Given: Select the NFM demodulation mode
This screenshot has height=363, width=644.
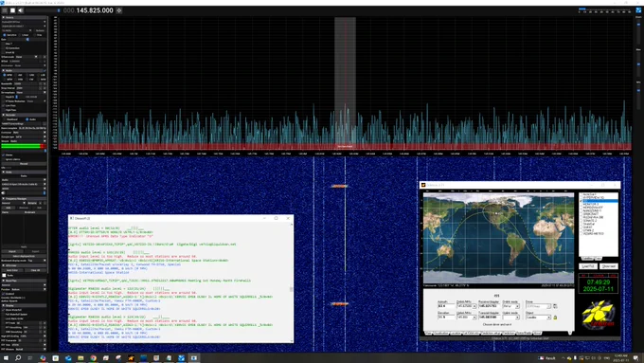Looking at the screenshot, I should click(x=5, y=75).
